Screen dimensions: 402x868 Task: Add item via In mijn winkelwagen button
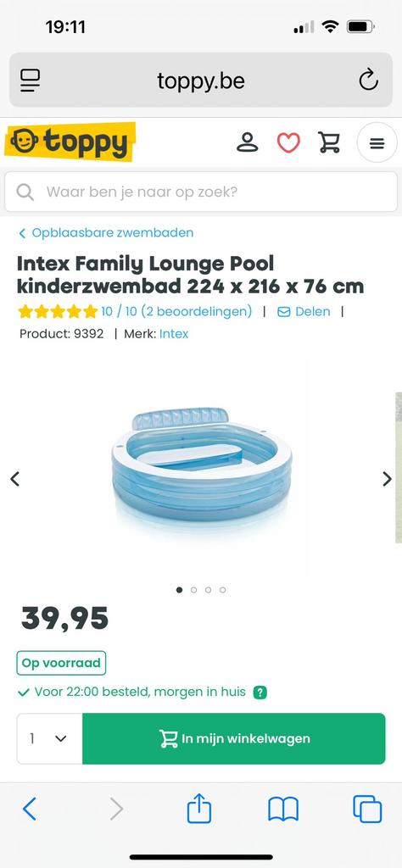pyautogui.click(x=234, y=738)
